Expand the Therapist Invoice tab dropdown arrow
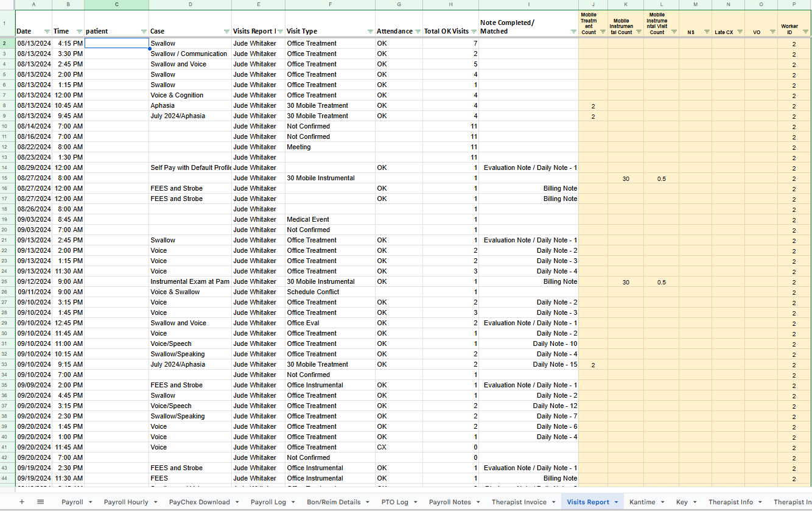This screenshot has height=511, width=812. point(555,502)
